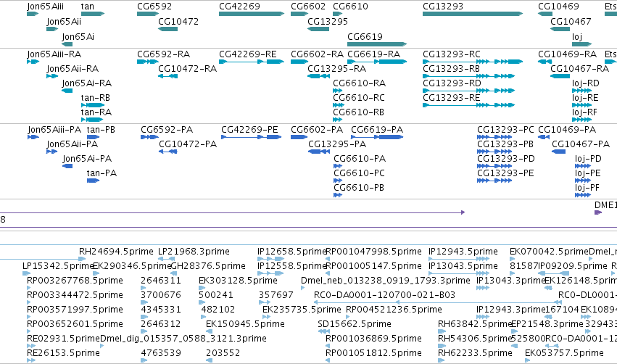Select the CG6619-PA protein label

tap(377, 130)
